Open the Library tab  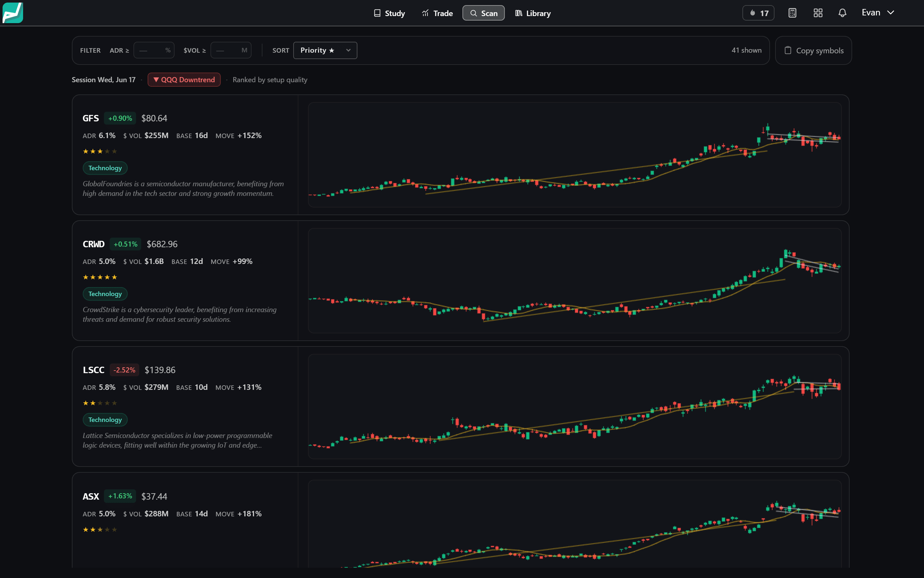coord(533,13)
